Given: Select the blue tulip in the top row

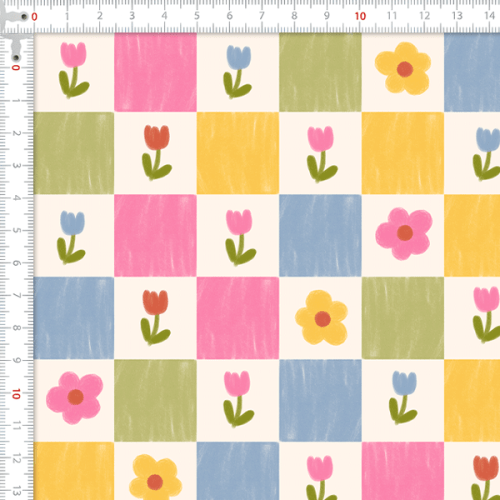Looking at the screenshot, I should click(x=237, y=72).
